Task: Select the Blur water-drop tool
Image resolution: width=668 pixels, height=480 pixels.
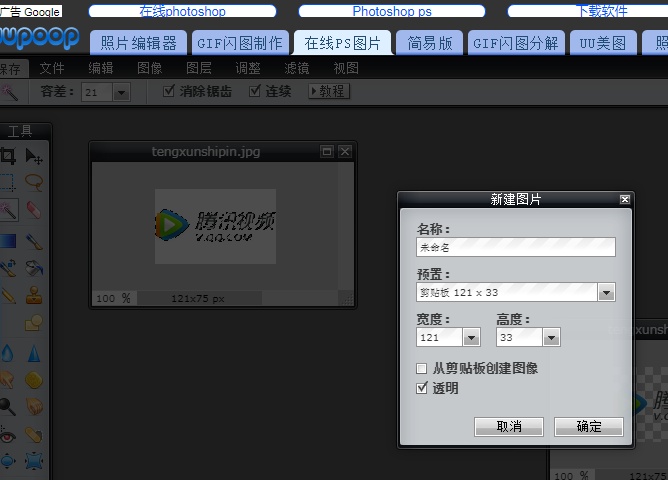Action: pyautogui.click(x=7, y=353)
